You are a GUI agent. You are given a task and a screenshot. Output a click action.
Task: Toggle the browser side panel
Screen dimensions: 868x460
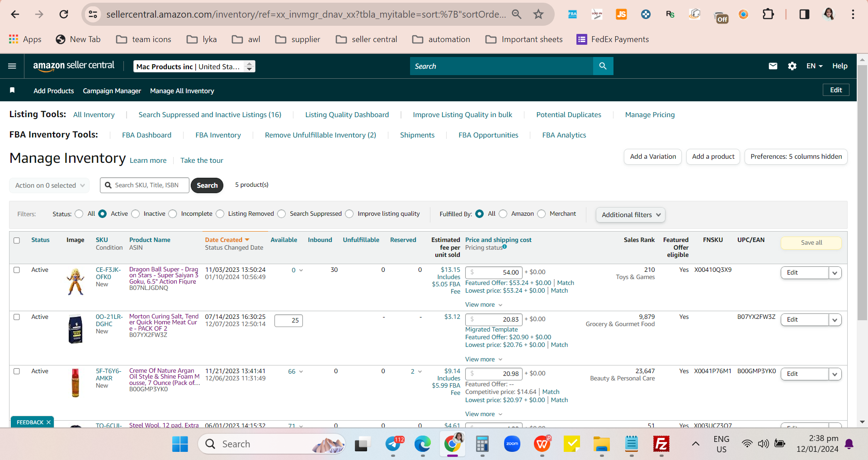pyautogui.click(x=804, y=14)
